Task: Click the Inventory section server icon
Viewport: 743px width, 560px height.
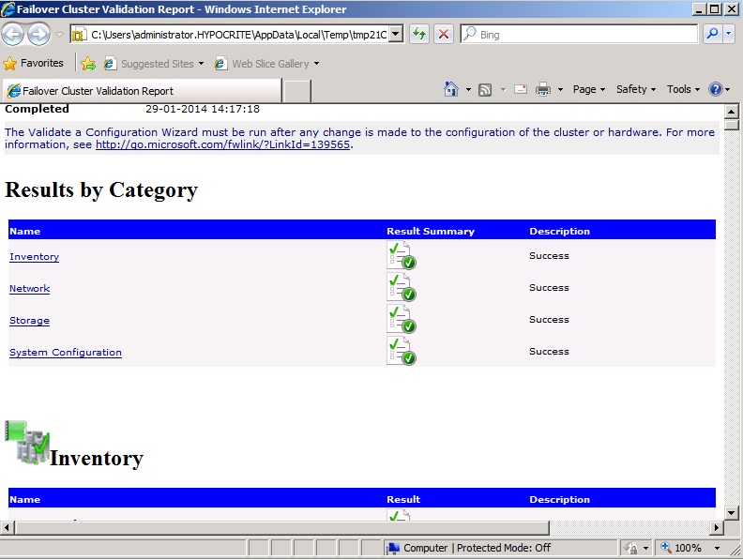Action: coord(27,443)
